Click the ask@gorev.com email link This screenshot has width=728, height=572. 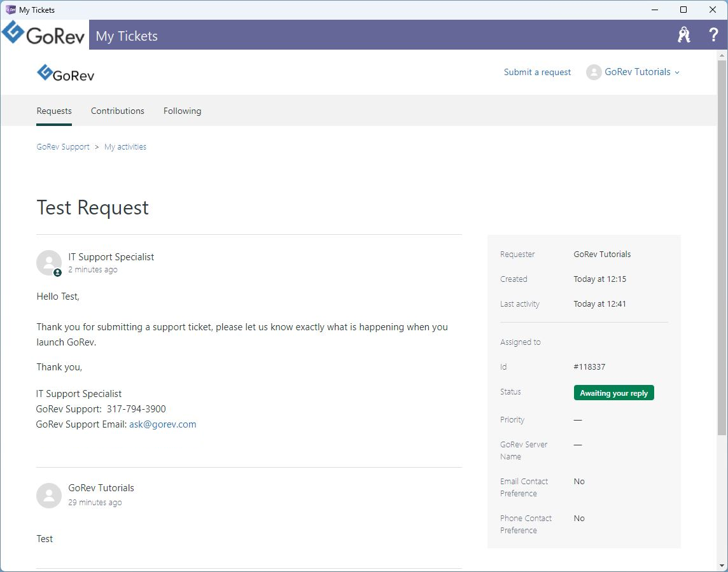click(162, 424)
